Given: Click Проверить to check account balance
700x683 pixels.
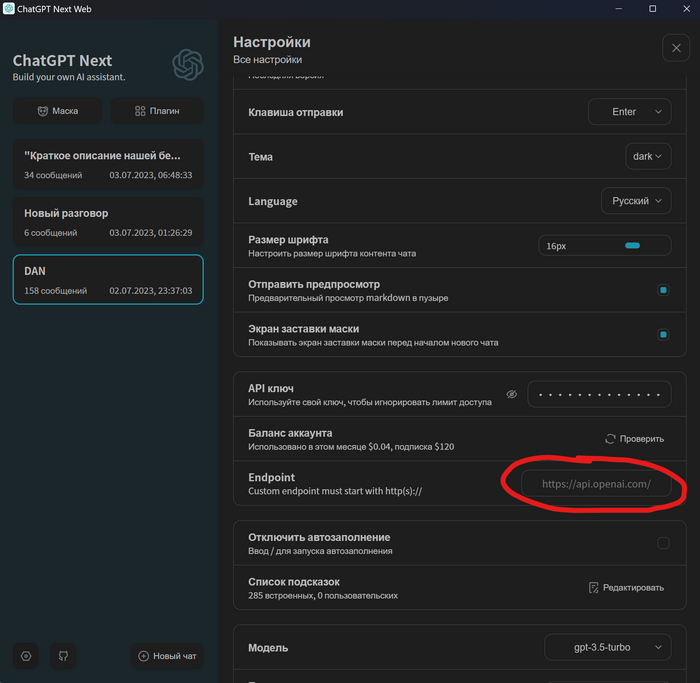Looking at the screenshot, I should point(635,439).
